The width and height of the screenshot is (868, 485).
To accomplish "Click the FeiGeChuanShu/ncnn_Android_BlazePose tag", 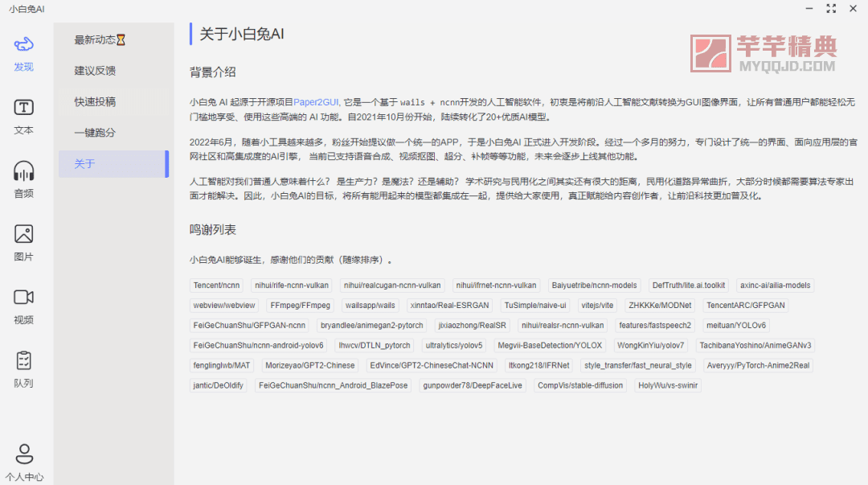I will click(x=334, y=385).
